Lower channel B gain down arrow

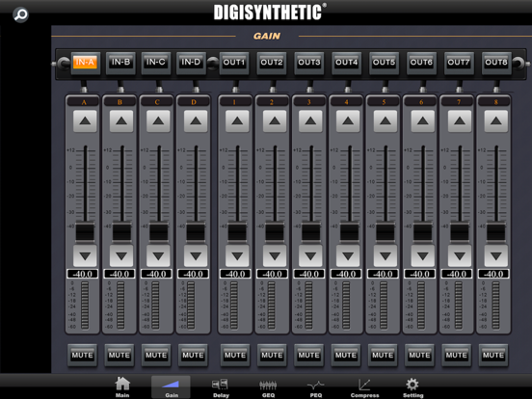coord(121,255)
